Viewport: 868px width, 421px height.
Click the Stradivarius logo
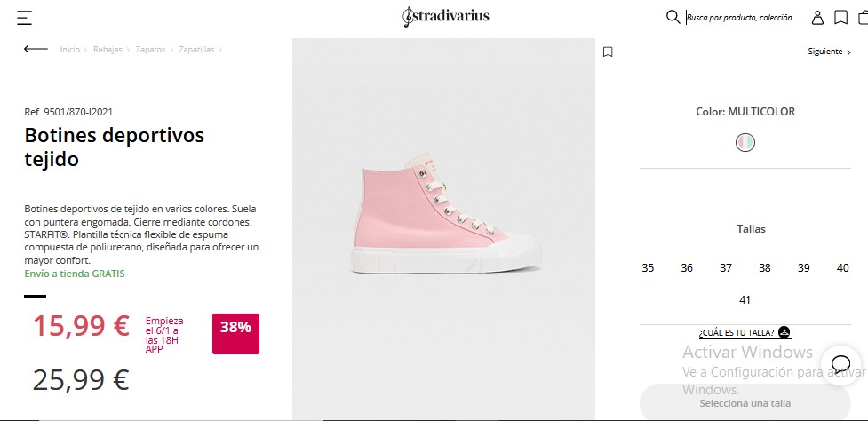pos(445,16)
